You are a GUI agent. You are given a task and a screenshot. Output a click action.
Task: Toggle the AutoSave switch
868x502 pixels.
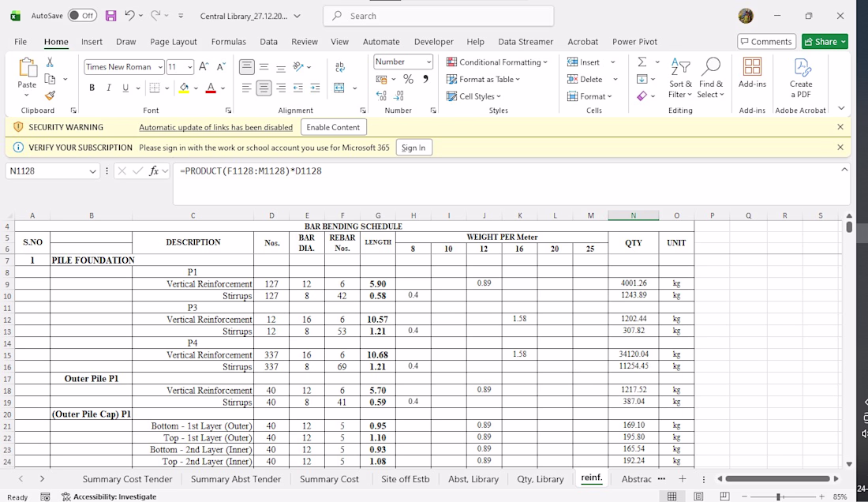82,16
